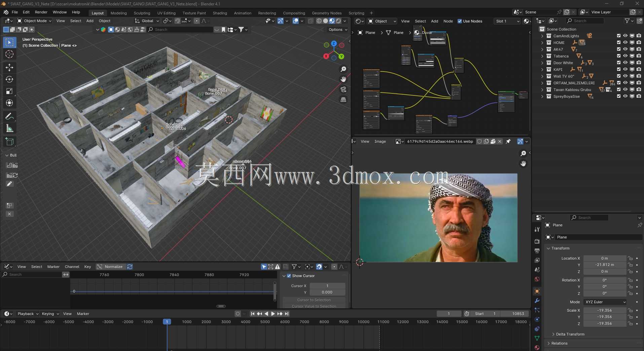Select the Rotate tool in the viewport toolbar
This screenshot has height=351, width=644.
pyautogui.click(x=9, y=80)
